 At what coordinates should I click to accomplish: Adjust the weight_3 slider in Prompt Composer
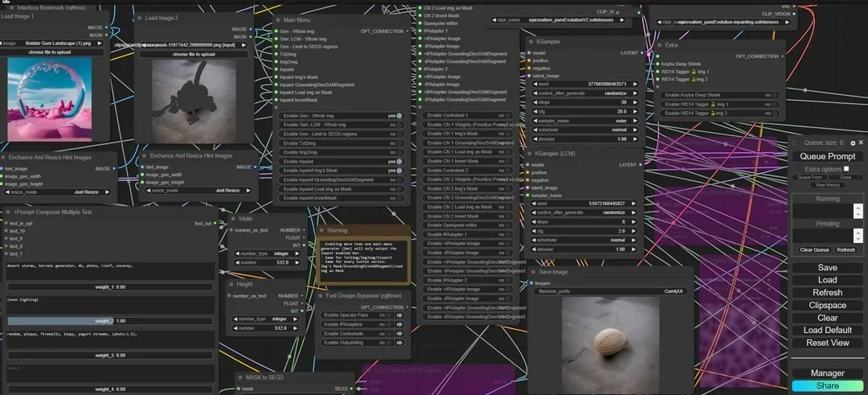pyautogui.click(x=110, y=355)
